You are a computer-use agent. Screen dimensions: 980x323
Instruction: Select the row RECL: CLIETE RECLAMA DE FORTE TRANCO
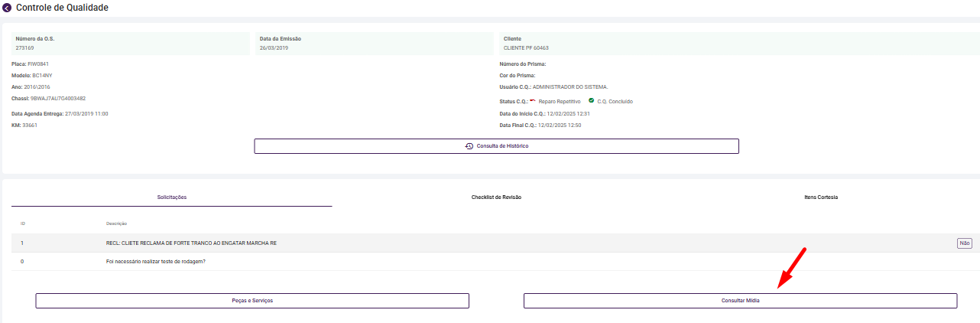495,243
